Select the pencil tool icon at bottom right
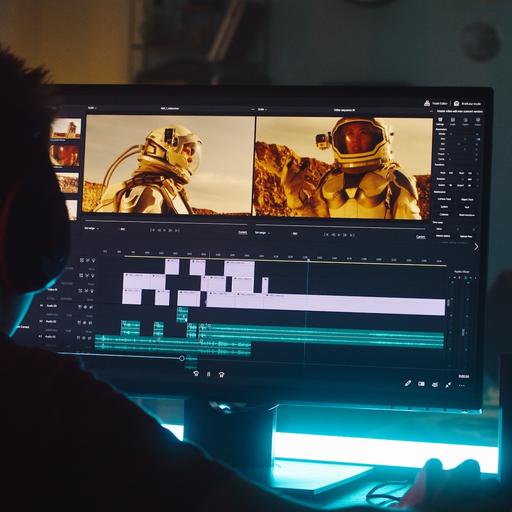This screenshot has height=512, width=512. [408, 383]
